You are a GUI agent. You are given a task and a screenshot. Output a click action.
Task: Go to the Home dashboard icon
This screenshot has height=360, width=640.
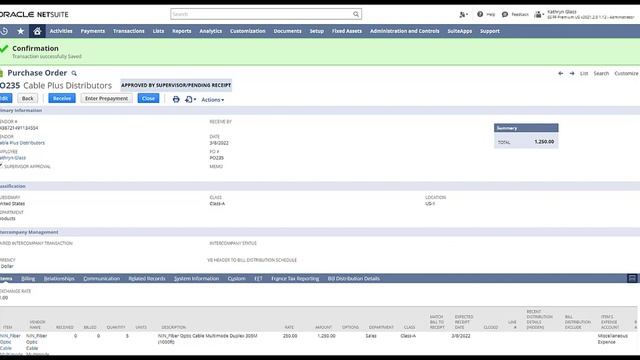(37, 31)
